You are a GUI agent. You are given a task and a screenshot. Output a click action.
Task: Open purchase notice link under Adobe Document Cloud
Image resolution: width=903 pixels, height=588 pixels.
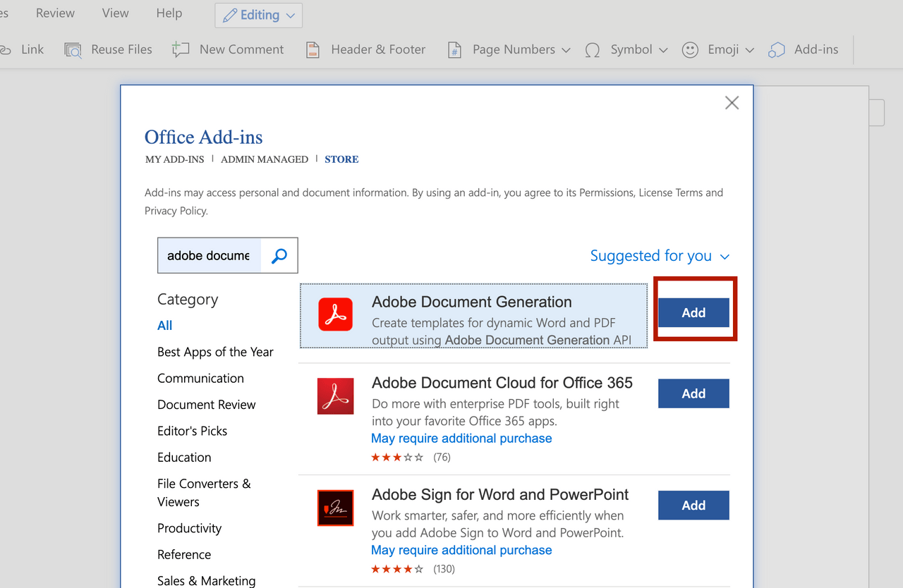[461, 439]
